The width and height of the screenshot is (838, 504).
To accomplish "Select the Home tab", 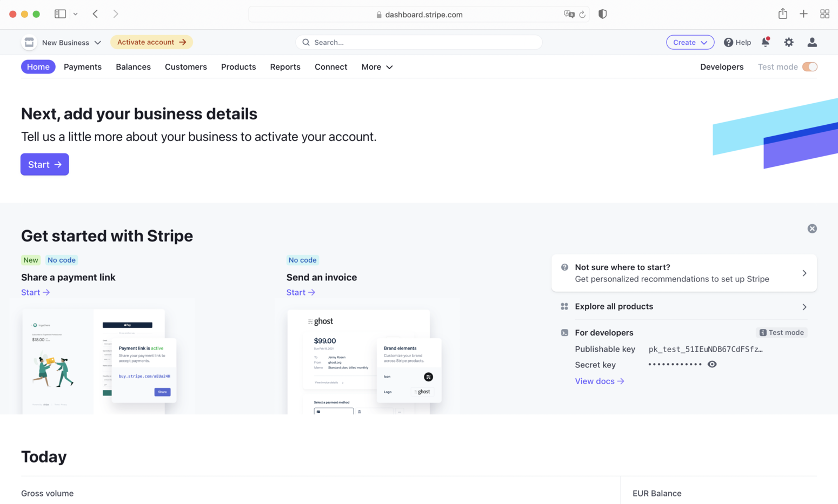I will 38,67.
